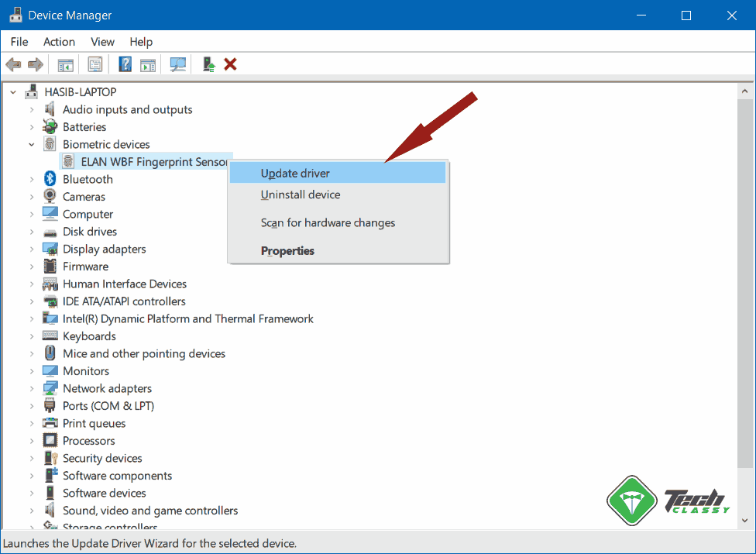Open the Action menu
Image resolution: width=756 pixels, height=554 pixels.
(x=59, y=42)
